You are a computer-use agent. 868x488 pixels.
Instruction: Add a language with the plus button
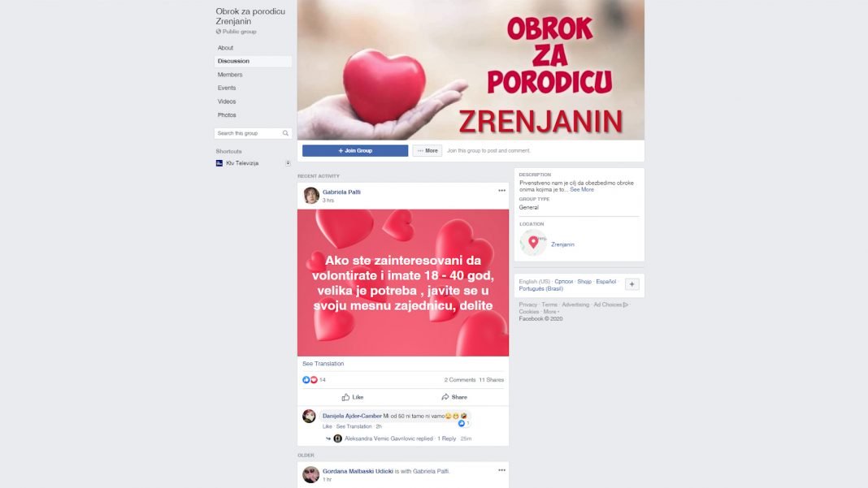(x=631, y=284)
